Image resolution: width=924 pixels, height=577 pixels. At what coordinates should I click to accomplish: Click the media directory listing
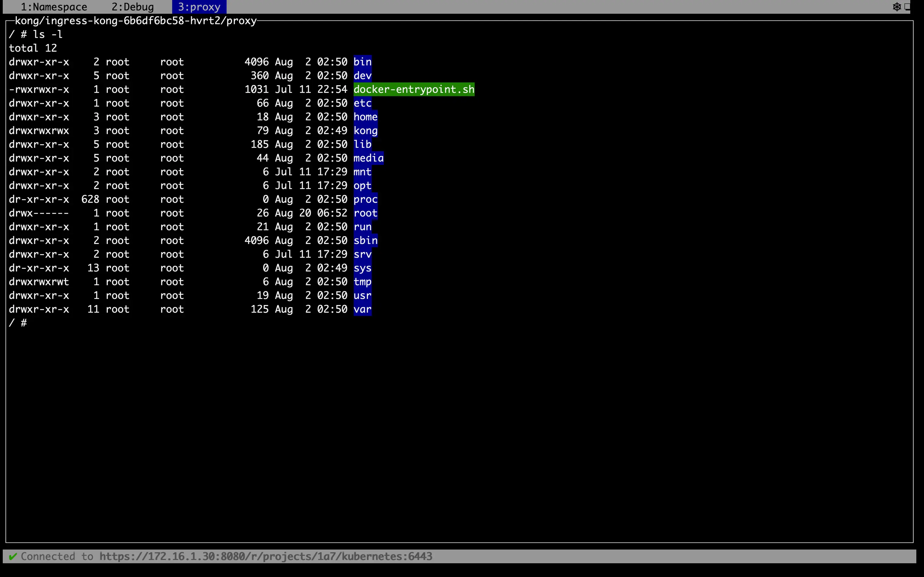click(x=369, y=158)
